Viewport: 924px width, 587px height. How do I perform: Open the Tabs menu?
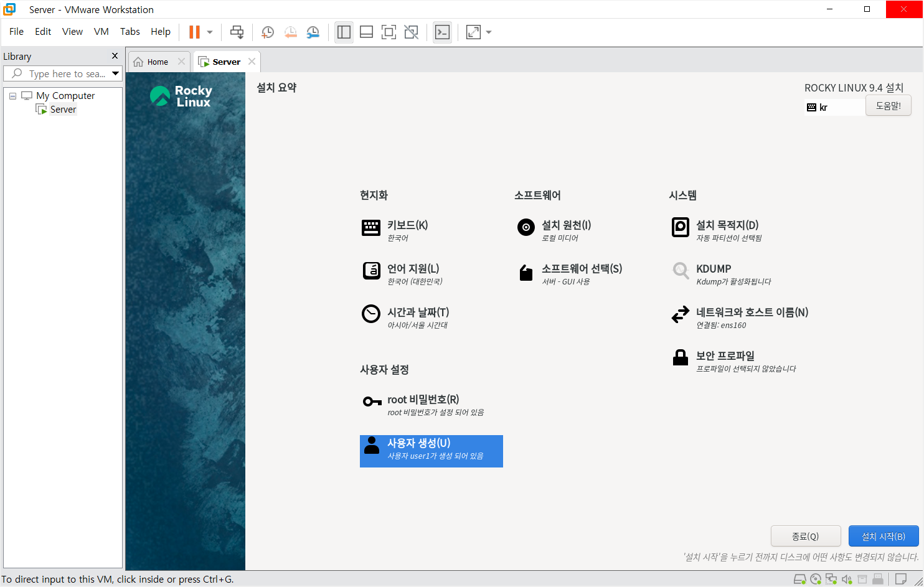[x=130, y=32]
